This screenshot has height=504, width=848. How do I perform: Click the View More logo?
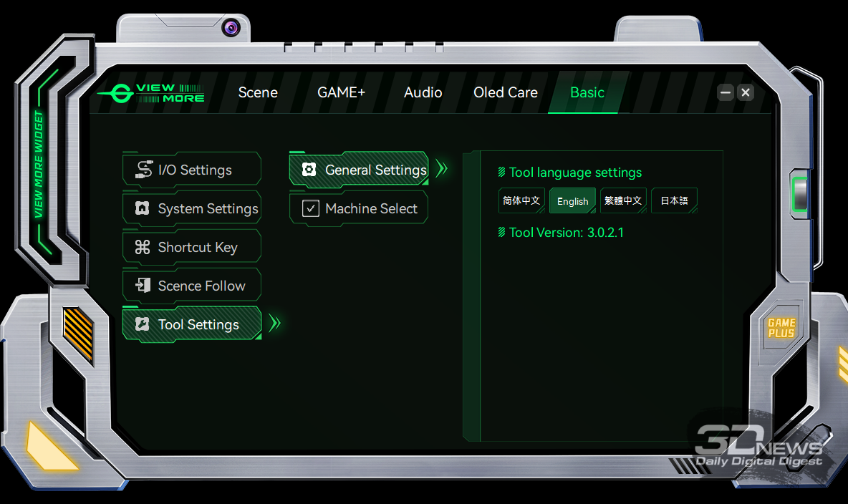point(152,93)
